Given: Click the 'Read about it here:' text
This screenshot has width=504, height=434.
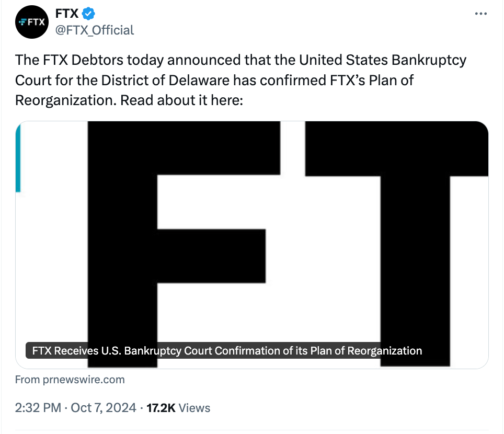Looking at the screenshot, I should [x=181, y=100].
